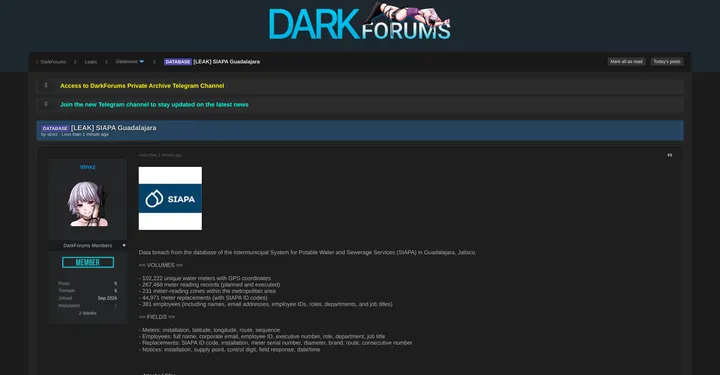The height and width of the screenshot is (375, 720).
Task: Select line about 44,971 meter replacements
Action: click(x=203, y=297)
